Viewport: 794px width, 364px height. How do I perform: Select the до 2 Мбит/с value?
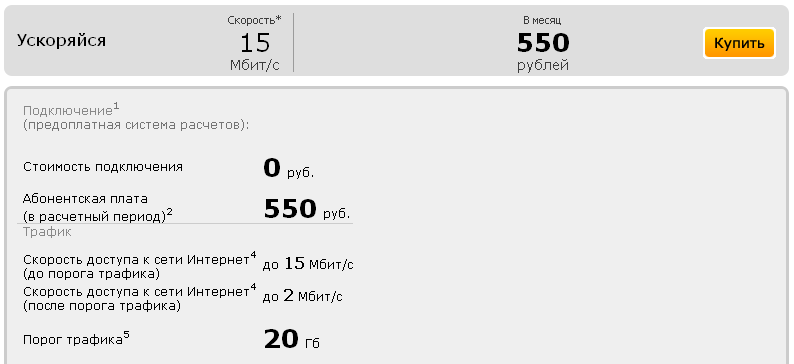point(302,296)
